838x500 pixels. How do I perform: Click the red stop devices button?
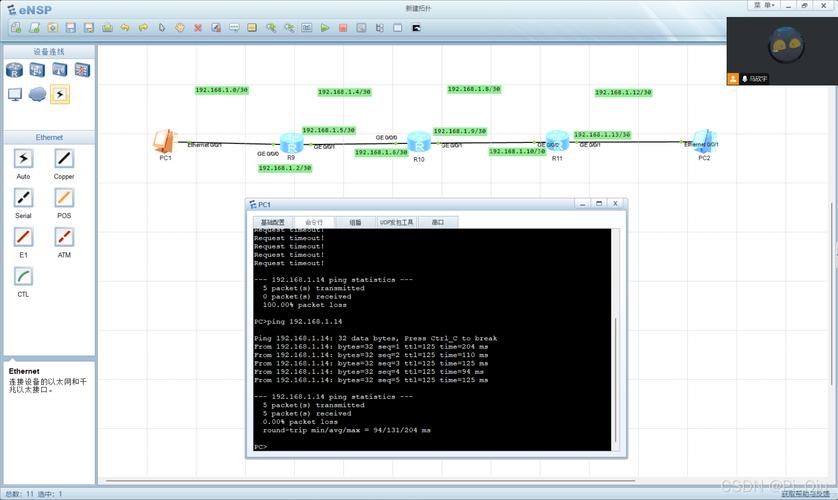[343, 27]
